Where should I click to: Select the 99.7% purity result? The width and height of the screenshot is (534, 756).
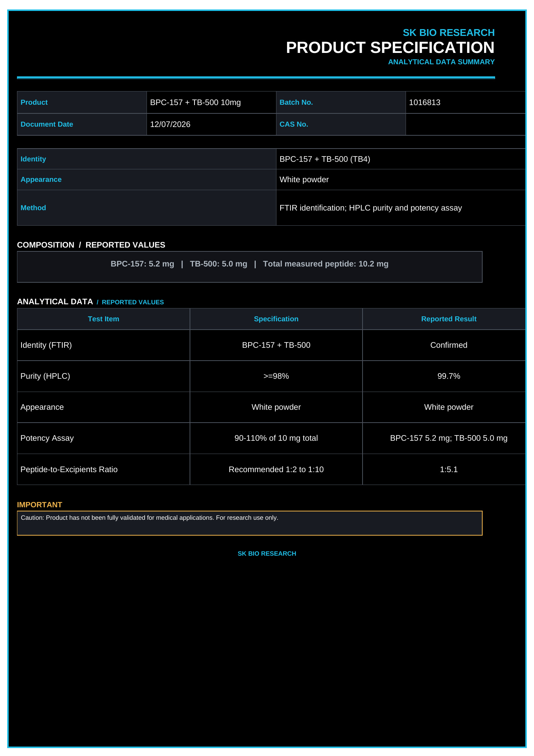tap(449, 376)
